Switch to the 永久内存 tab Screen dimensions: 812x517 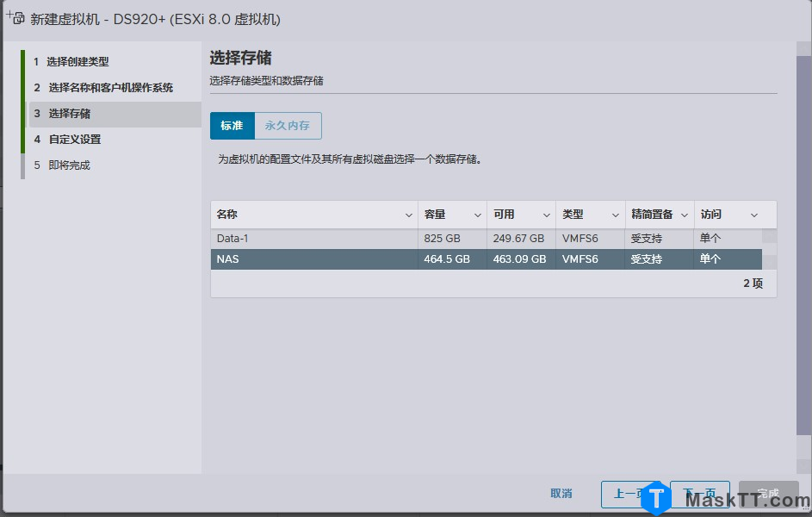288,126
